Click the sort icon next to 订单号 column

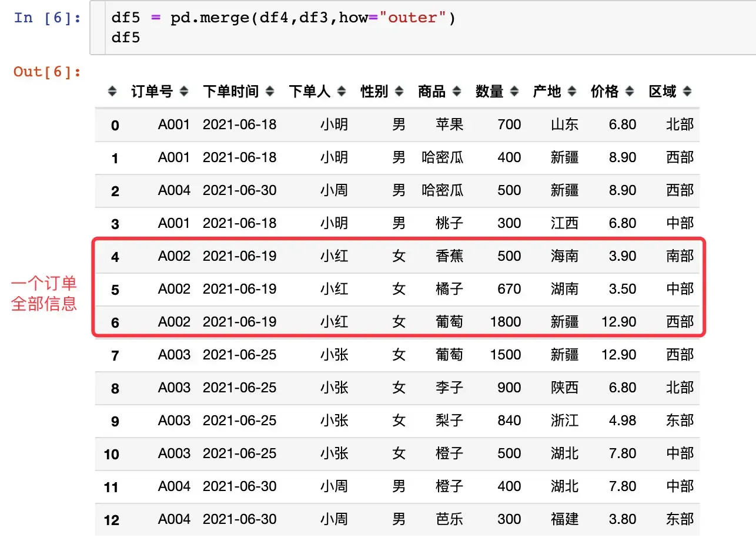185,91
